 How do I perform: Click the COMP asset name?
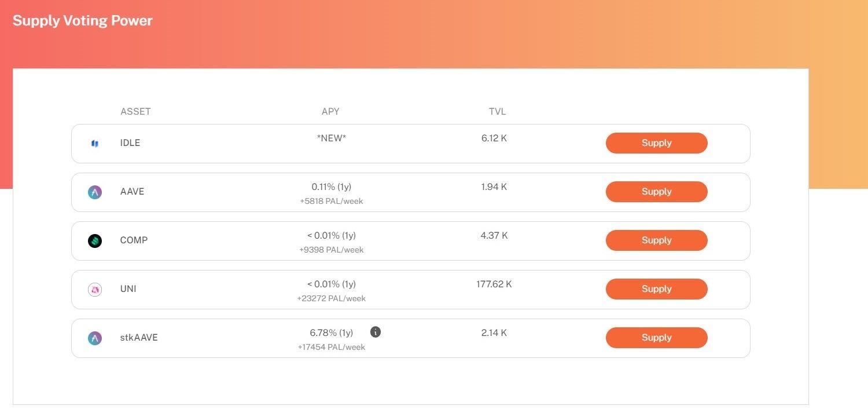[x=134, y=240]
